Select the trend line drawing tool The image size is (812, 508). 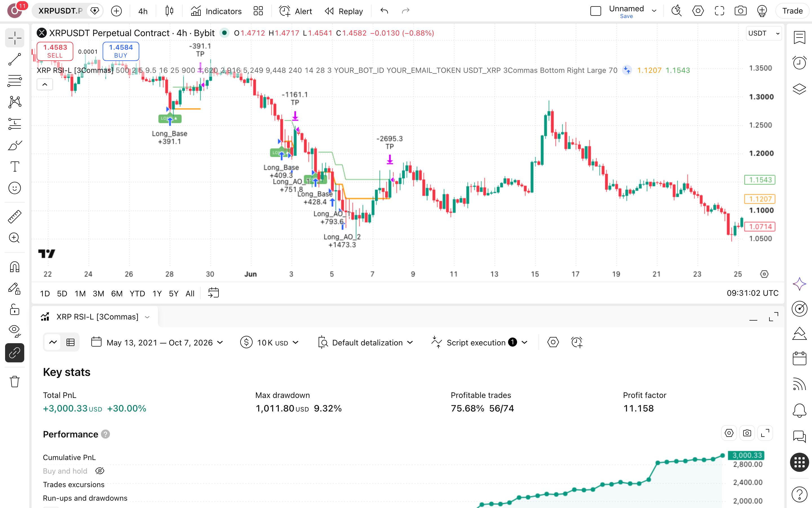click(14, 59)
